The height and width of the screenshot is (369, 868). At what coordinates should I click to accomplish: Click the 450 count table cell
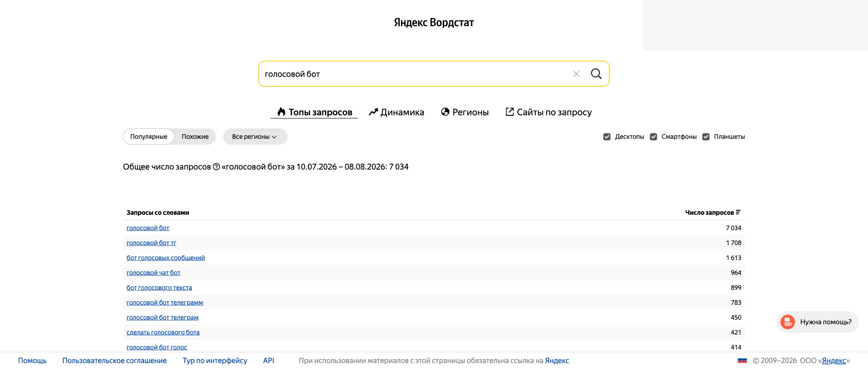coord(736,317)
